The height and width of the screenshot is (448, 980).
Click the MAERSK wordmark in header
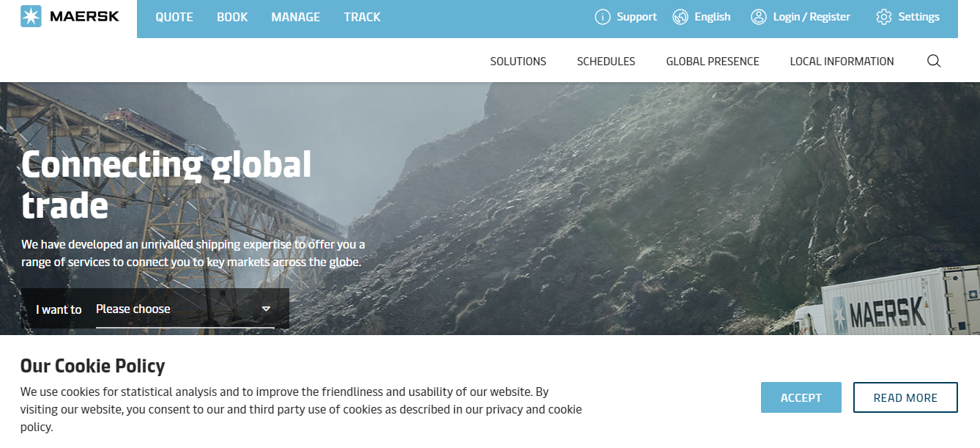point(84,16)
